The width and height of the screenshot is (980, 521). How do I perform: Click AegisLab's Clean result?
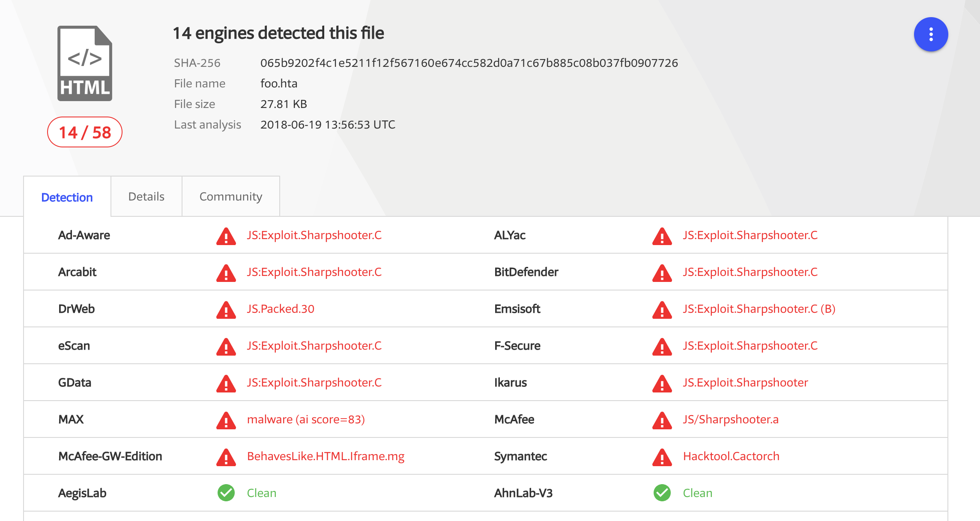point(261,493)
